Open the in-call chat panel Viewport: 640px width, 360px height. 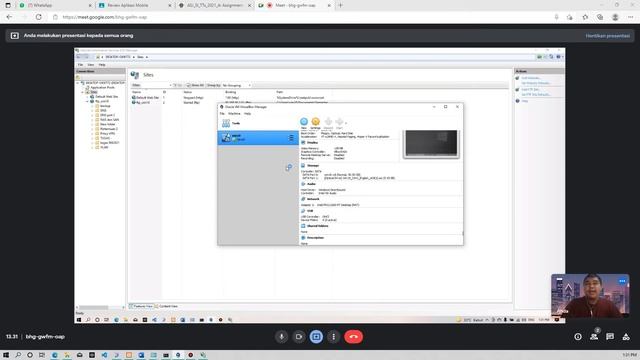pos(610,337)
